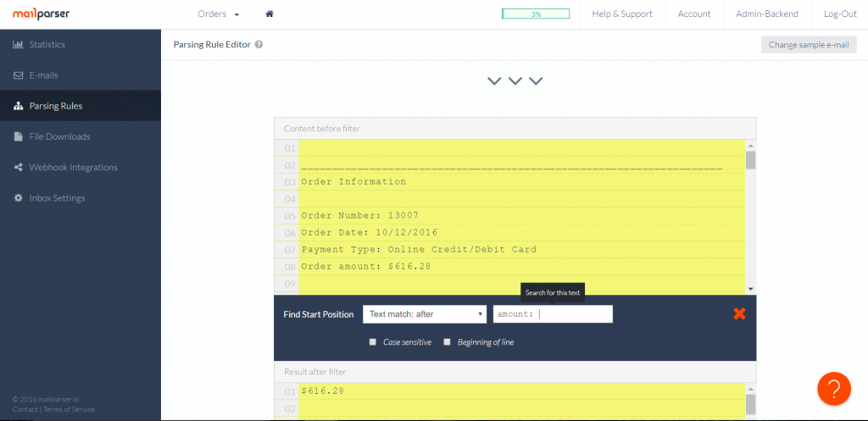Toggle the Beginning of line checkbox
This screenshot has height=421, width=868.
(x=447, y=342)
